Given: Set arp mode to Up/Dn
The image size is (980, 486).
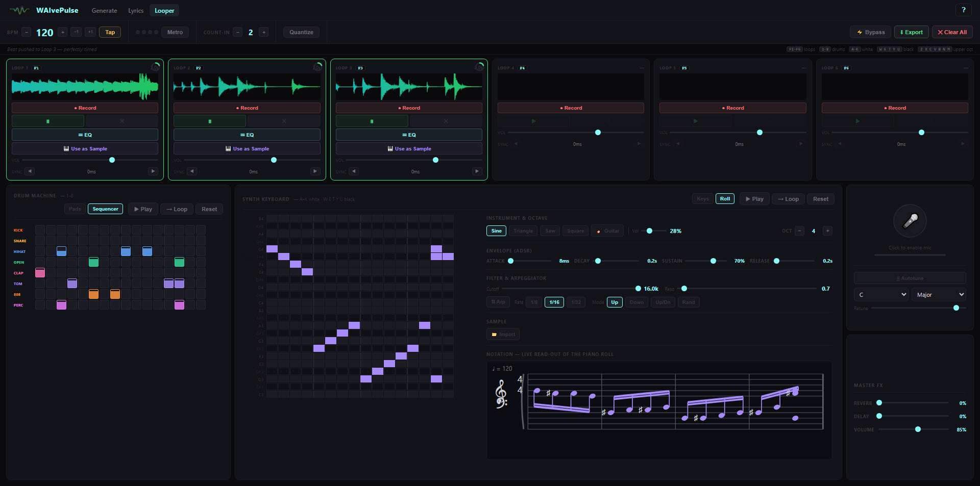Looking at the screenshot, I should (663, 302).
